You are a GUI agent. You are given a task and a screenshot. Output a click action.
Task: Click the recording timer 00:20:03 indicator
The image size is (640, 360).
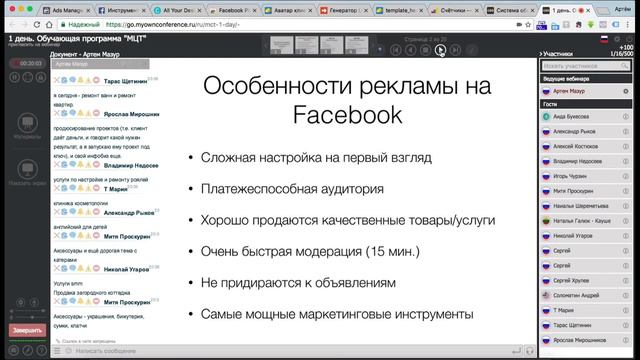coord(27,63)
